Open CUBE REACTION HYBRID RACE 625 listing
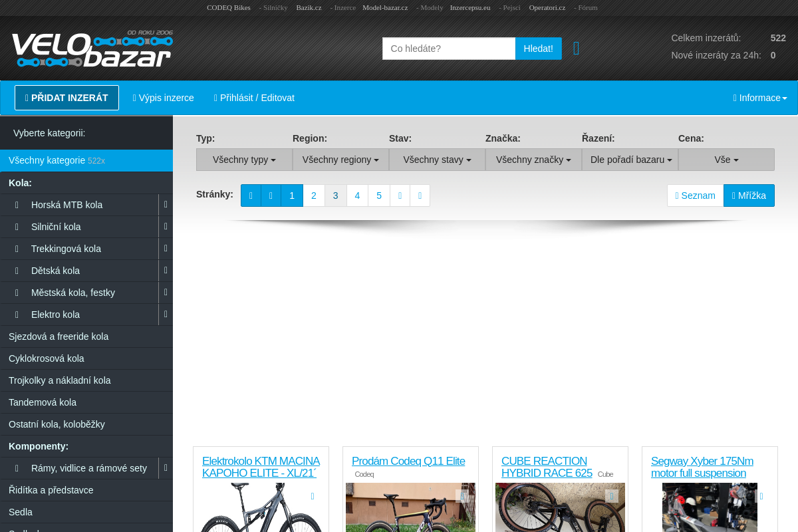798x532 pixels. pyautogui.click(x=547, y=467)
